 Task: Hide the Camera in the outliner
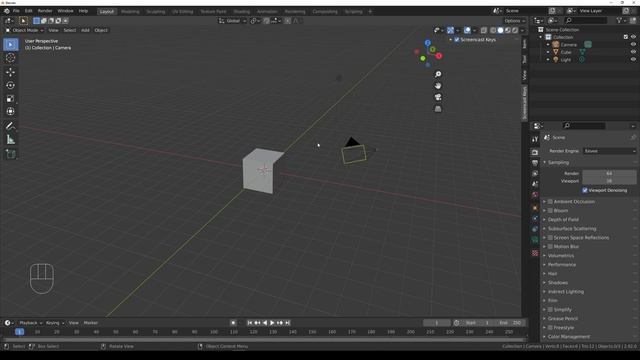click(633, 44)
